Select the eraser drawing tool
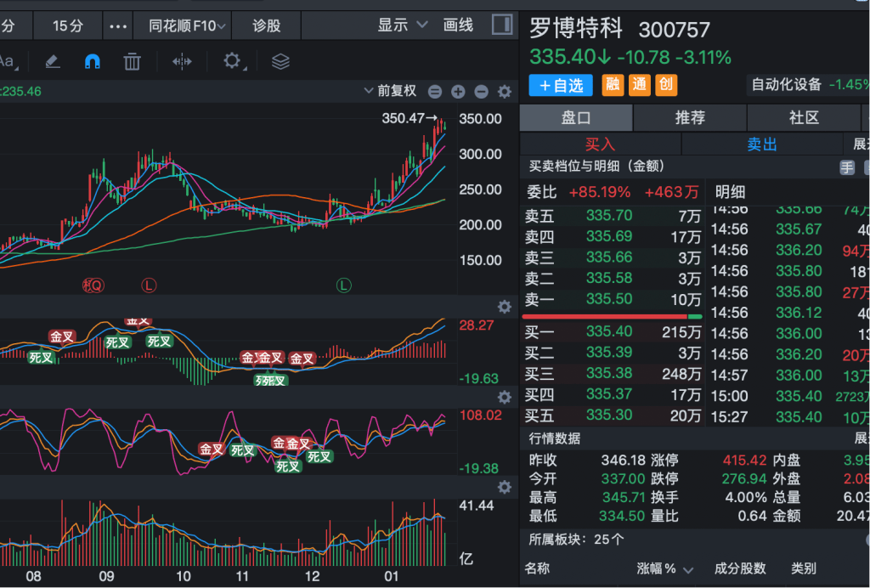This screenshot has height=588, width=870. pos(53,61)
